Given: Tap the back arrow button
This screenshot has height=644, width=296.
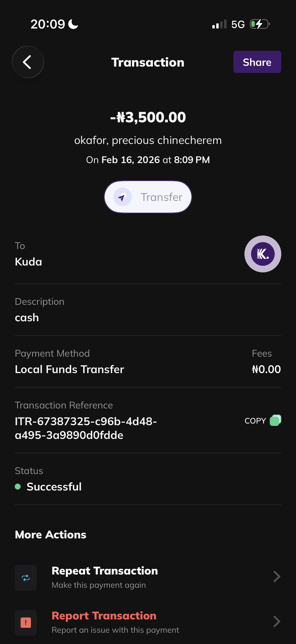Looking at the screenshot, I should point(28,62).
